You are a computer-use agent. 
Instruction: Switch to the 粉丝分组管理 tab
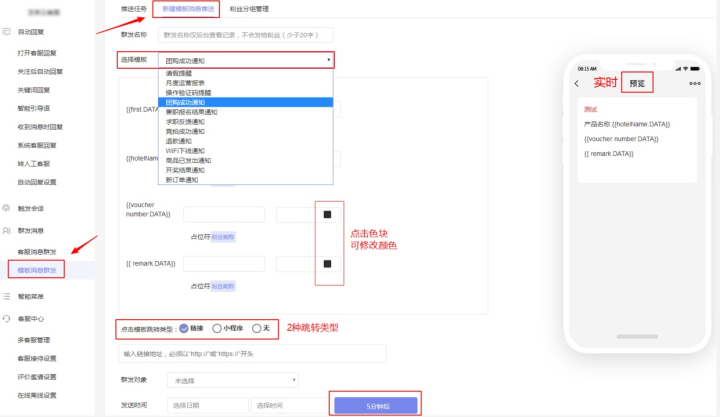[249, 9]
